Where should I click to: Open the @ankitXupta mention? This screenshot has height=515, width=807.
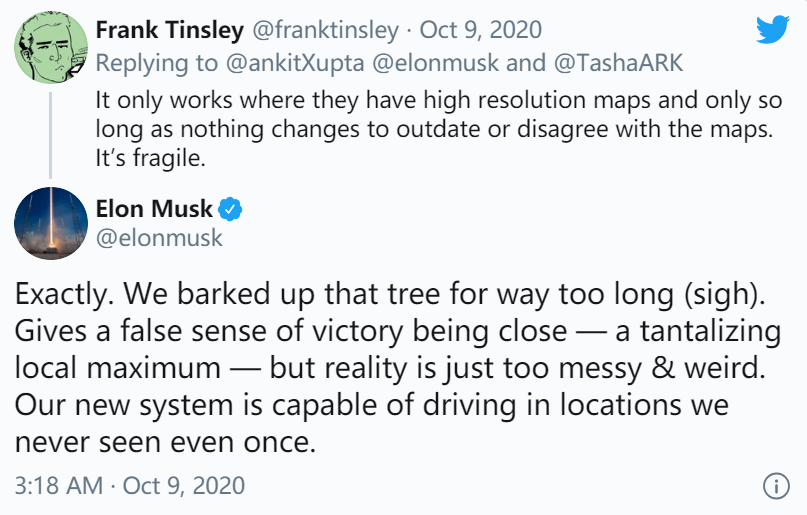click(294, 63)
